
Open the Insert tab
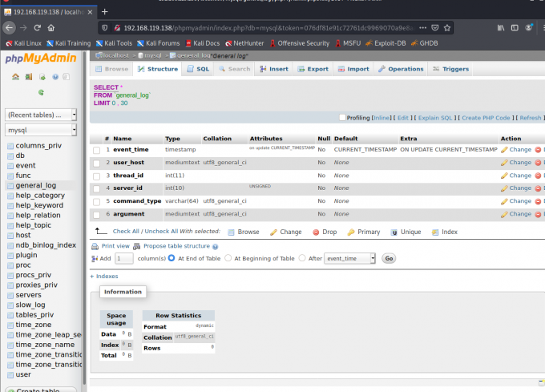274,69
